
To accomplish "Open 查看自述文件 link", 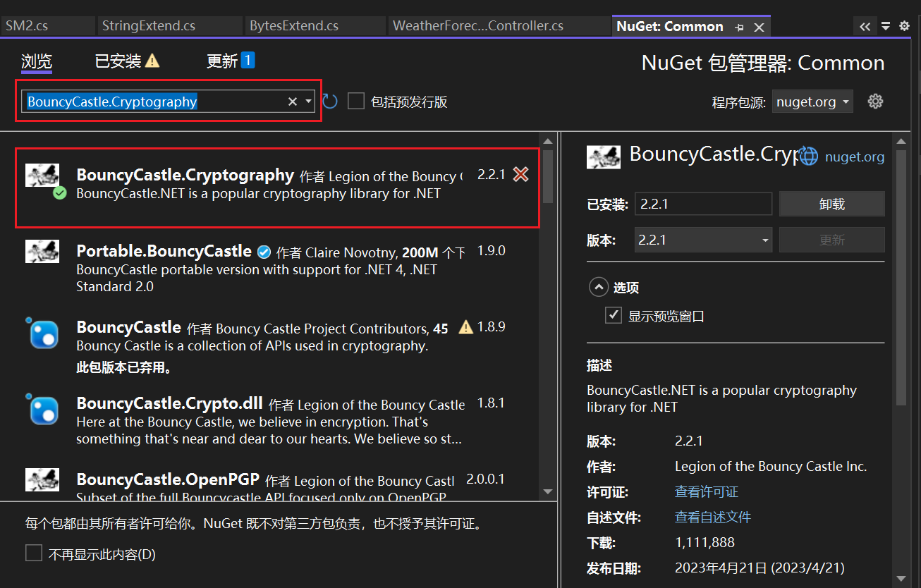I will click(713, 517).
